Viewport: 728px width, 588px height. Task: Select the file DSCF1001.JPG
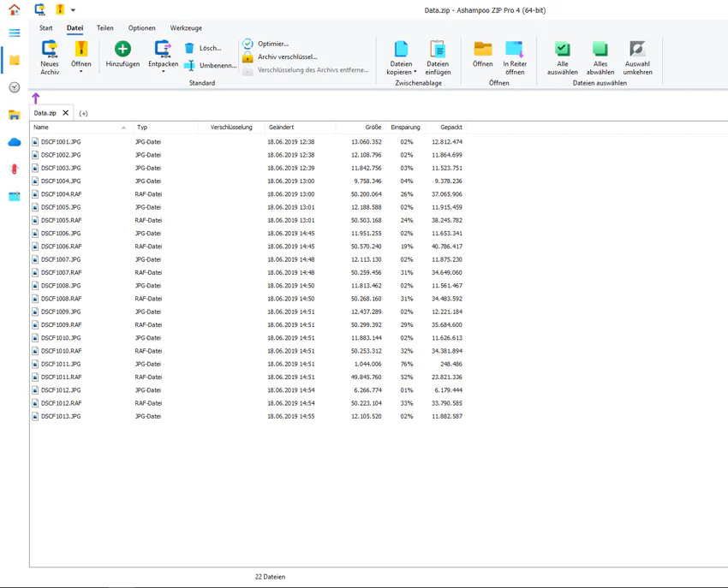[x=61, y=142]
